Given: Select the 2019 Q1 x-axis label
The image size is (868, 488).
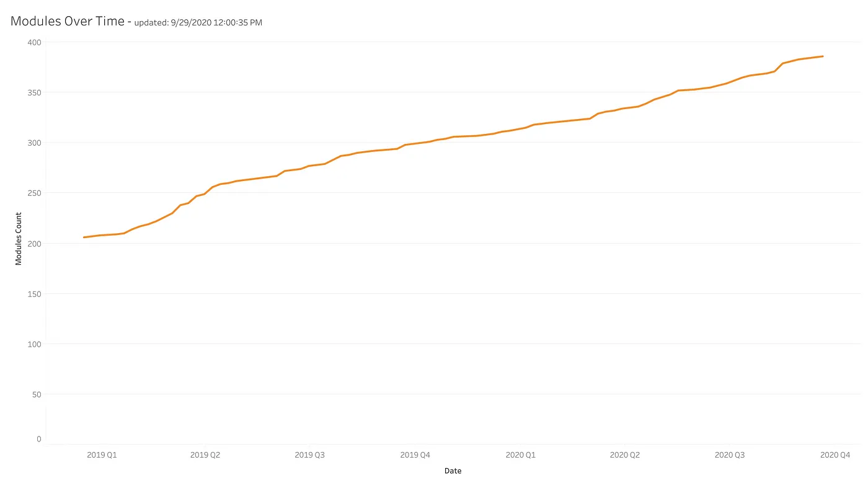Looking at the screenshot, I should click(102, 455).
